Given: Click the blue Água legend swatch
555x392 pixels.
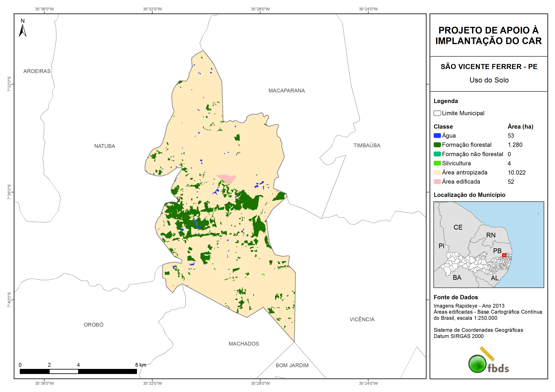Looking at the screenshot, I should (x=437, y=136).
